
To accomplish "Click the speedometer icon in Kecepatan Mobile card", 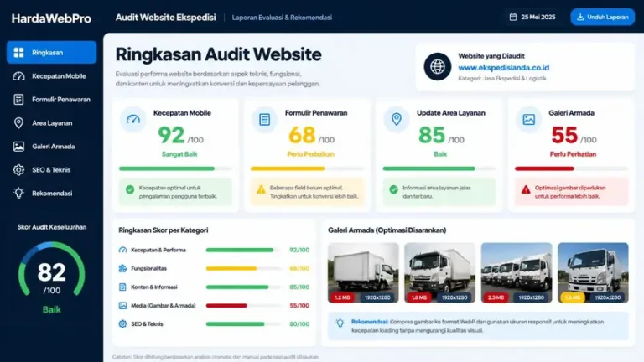I will (x=133, y=120).
